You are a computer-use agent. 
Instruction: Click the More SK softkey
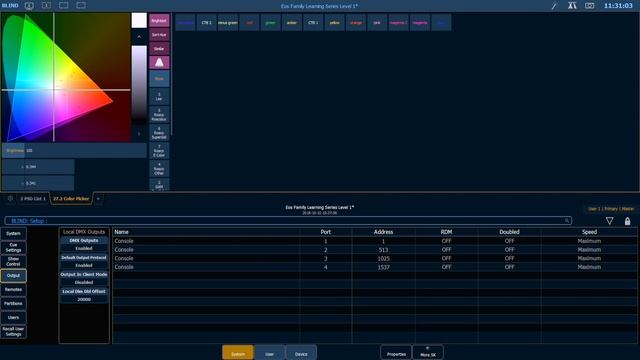[x=428, y=353]
